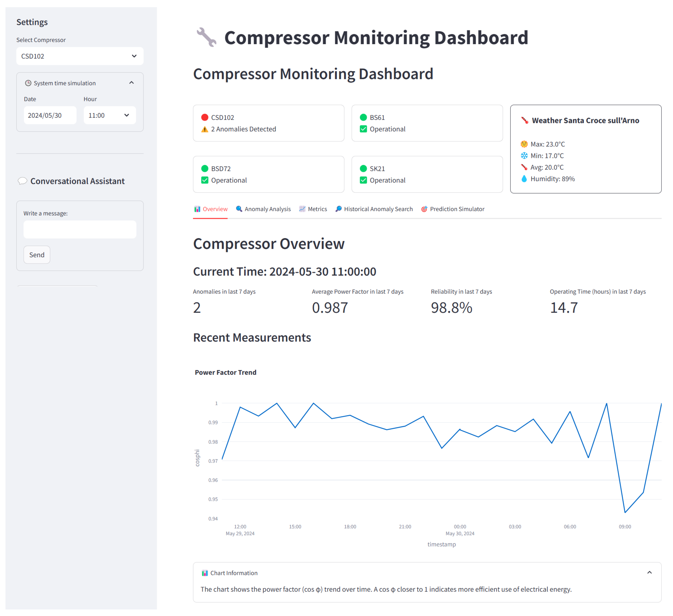Switch to the Anomaly Analysis tab
The height and width of the screenshot is (616, 673).
pyautogui.click(x=263, y=209)
